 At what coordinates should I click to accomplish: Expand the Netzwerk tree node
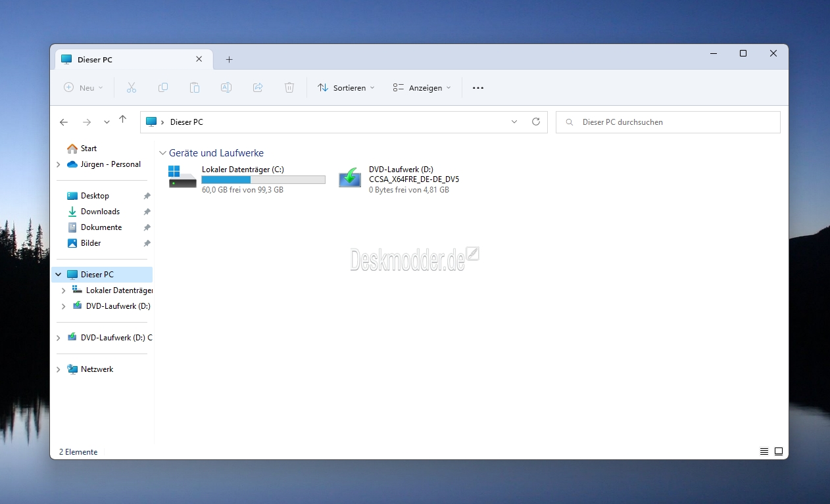(59, 369)
